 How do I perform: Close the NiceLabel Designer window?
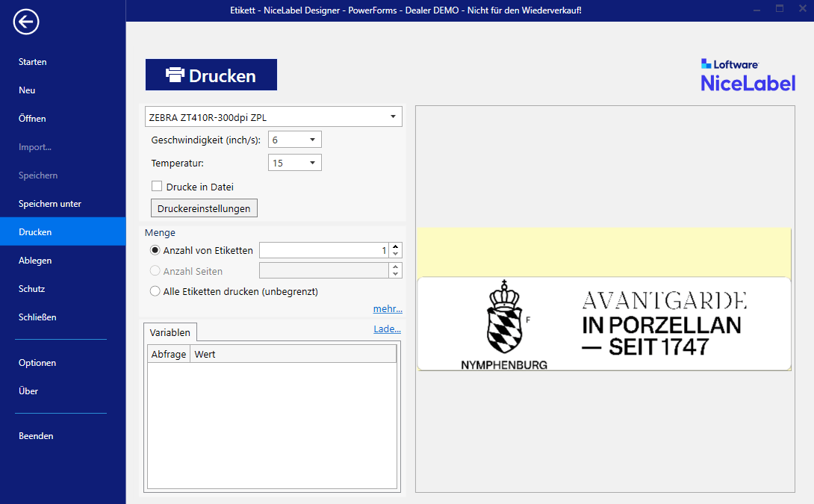[802, 9]
